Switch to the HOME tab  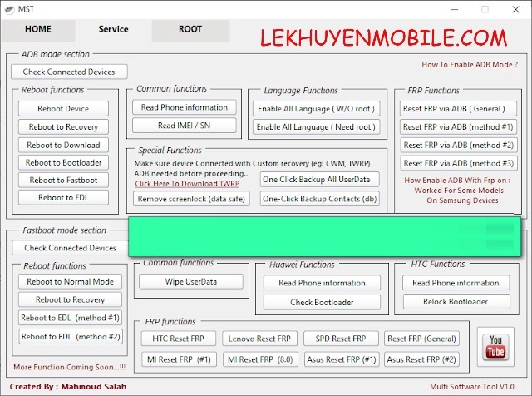pos(38,29)
